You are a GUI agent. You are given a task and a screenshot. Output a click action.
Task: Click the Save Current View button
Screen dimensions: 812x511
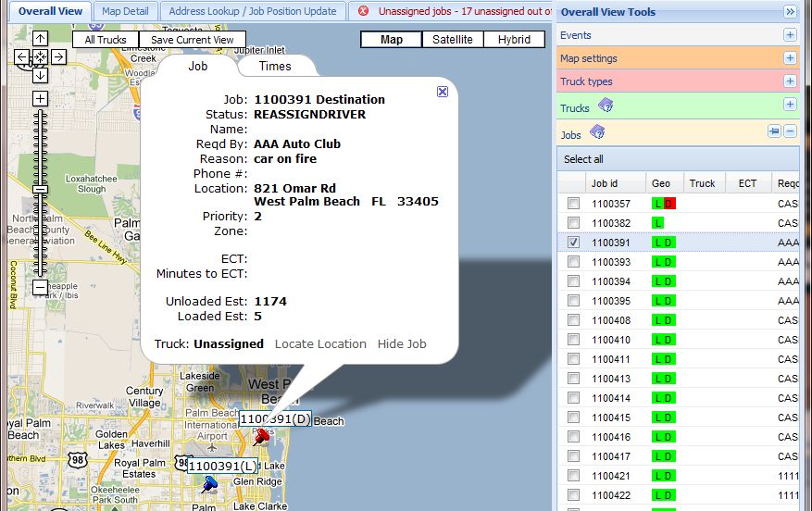tap(192, 40)
